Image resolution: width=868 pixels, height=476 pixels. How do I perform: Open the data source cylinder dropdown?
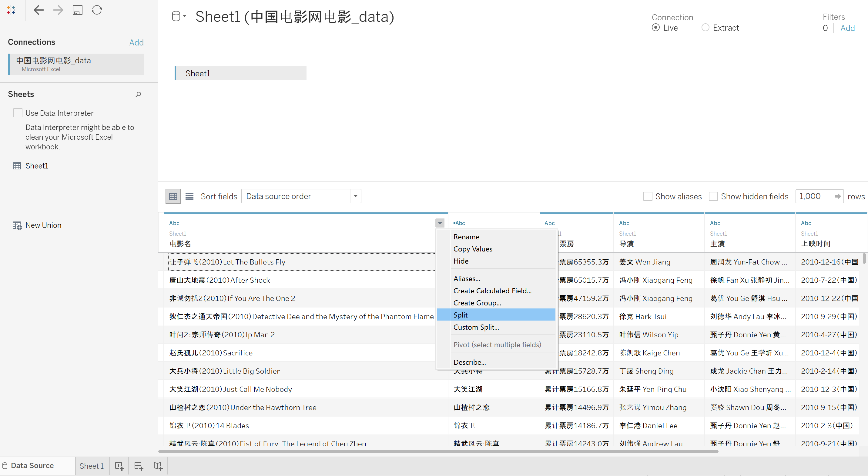(179, 16)
